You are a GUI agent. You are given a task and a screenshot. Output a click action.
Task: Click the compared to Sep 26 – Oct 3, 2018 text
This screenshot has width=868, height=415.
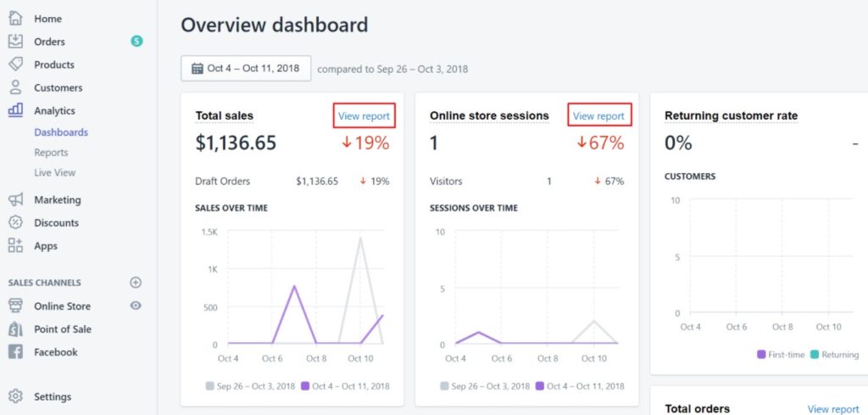(x=392, y=70)
